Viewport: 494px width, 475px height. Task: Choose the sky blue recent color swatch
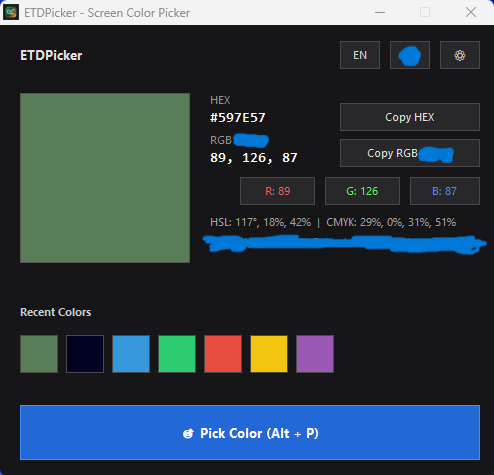131,354
